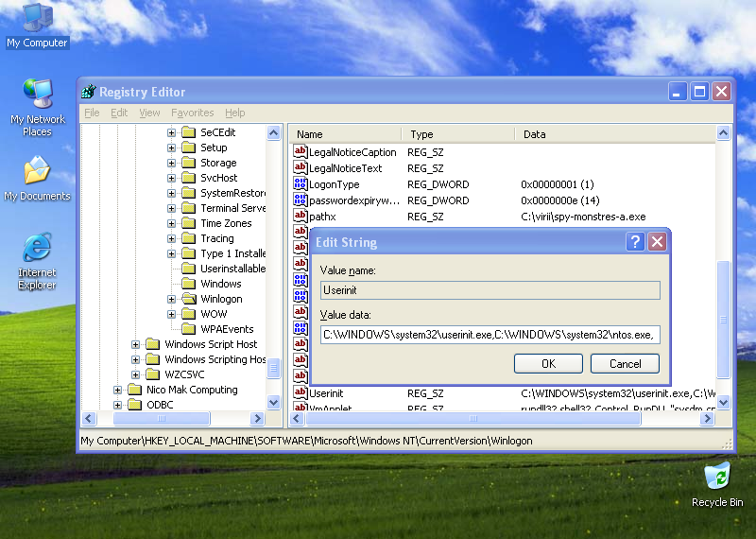Expand the ODBC tree node
Image resolution: width=756 pixels, height=539 pixels.
click(x=117, y=405)
